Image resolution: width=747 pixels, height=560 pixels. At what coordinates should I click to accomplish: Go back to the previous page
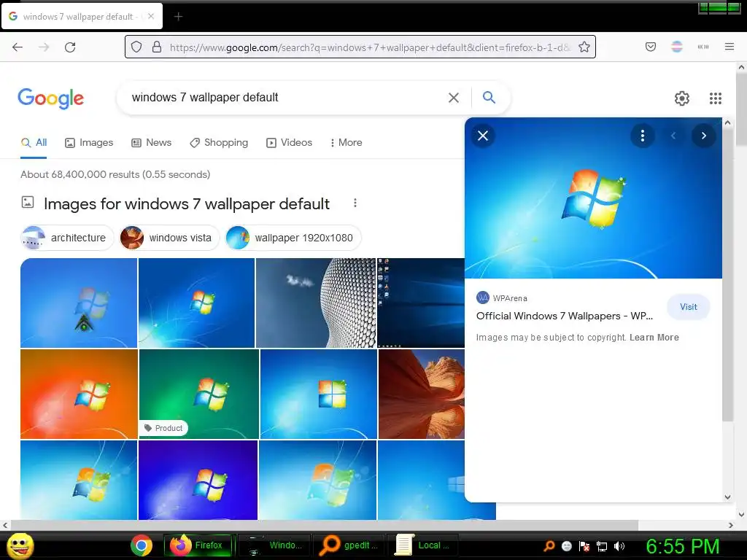[x=18, y=47]
